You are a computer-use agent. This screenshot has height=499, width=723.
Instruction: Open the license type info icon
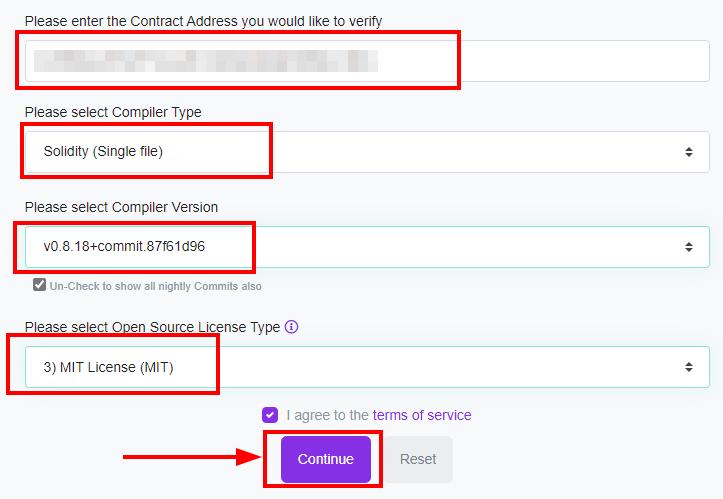pyautogui.click(x=291, y=327)
